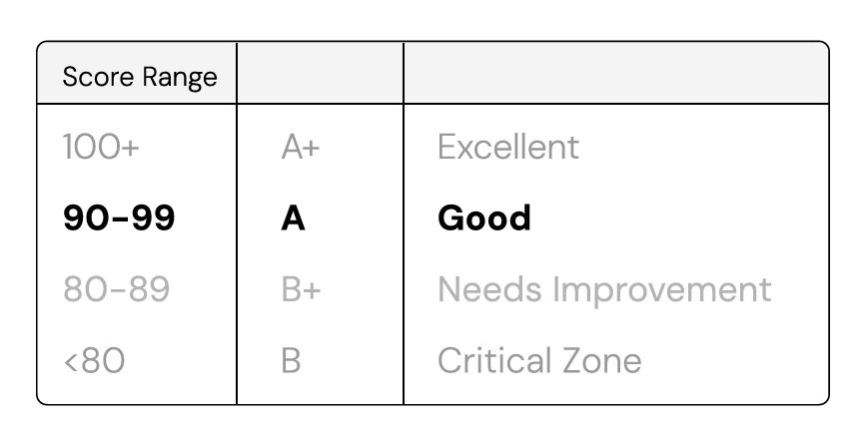The height and width of the screenshot is (434, 868).
Task: Click the plus sign in B+
Action: click(x=313, y=290)
